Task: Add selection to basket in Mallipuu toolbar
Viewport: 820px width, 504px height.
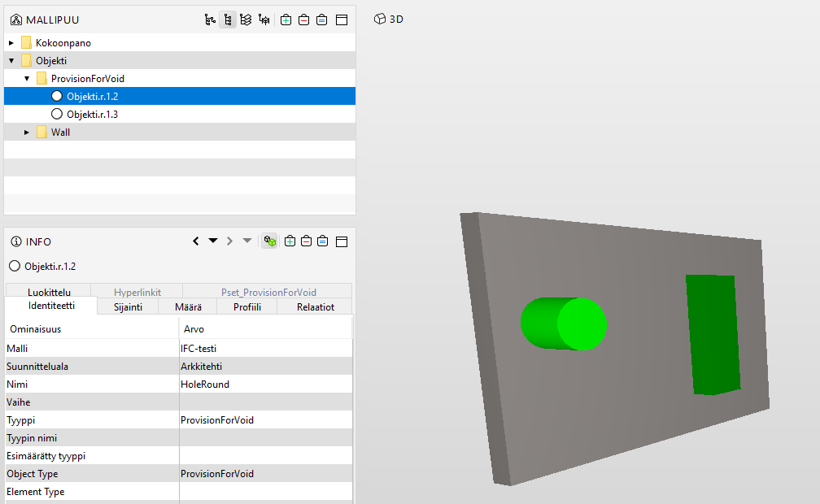Action: (x=286, y=20)
